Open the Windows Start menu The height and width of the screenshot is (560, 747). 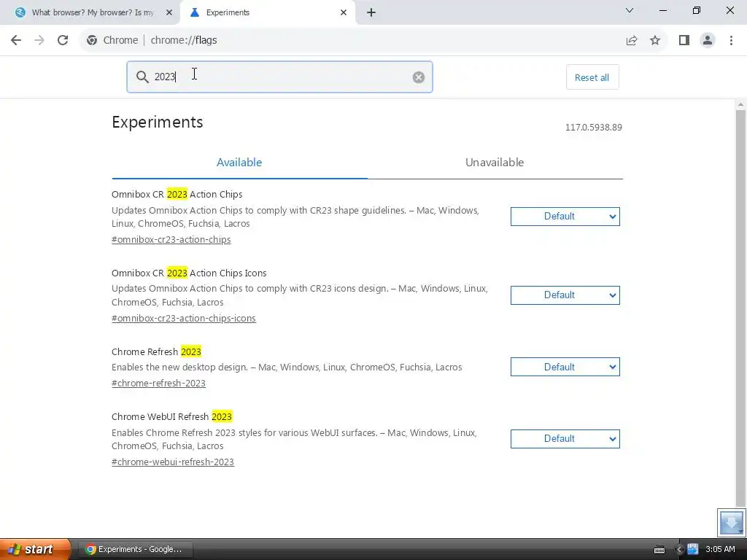[x=34, y=549]
